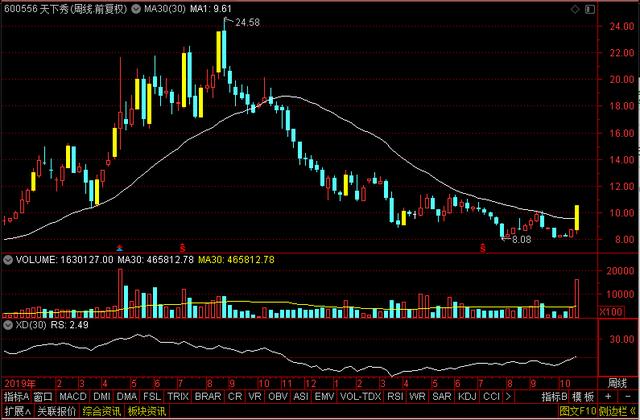Select the MACD indicator tab
Image resolution: width=640 pixels, height=420 pixels.
(x=73, y=396)
